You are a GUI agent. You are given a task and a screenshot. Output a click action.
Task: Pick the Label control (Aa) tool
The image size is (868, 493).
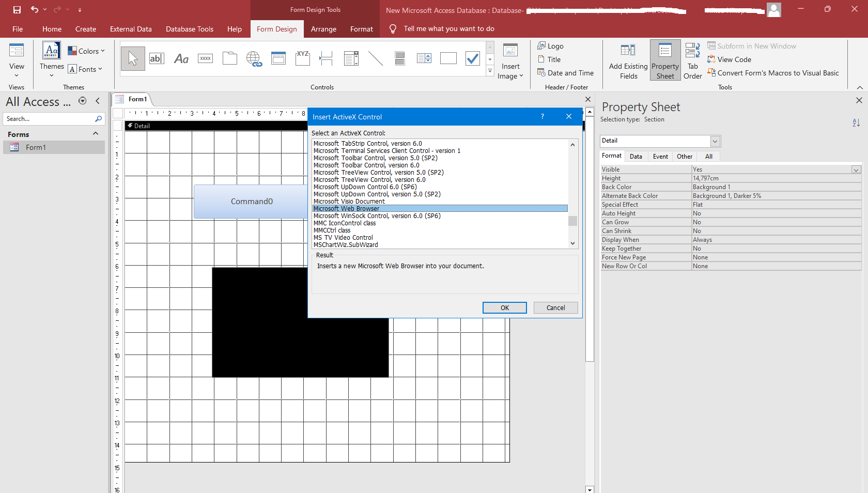[x=181, y=59]
